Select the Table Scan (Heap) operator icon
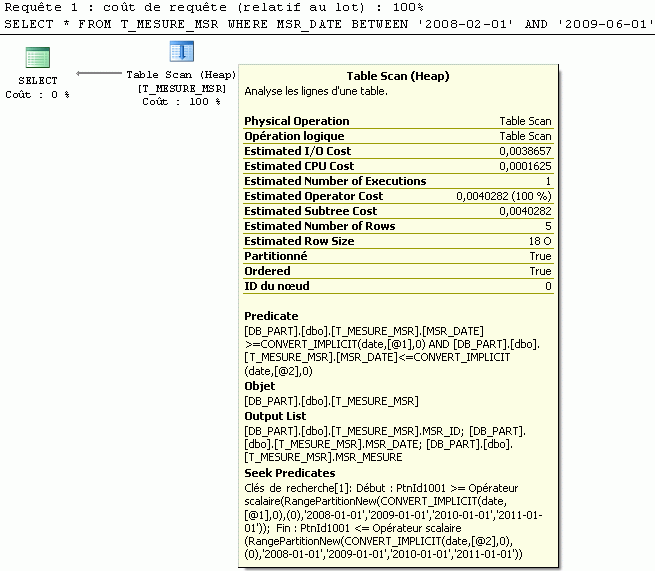Viewport: 655px width, 571px height. pos(181,53)
